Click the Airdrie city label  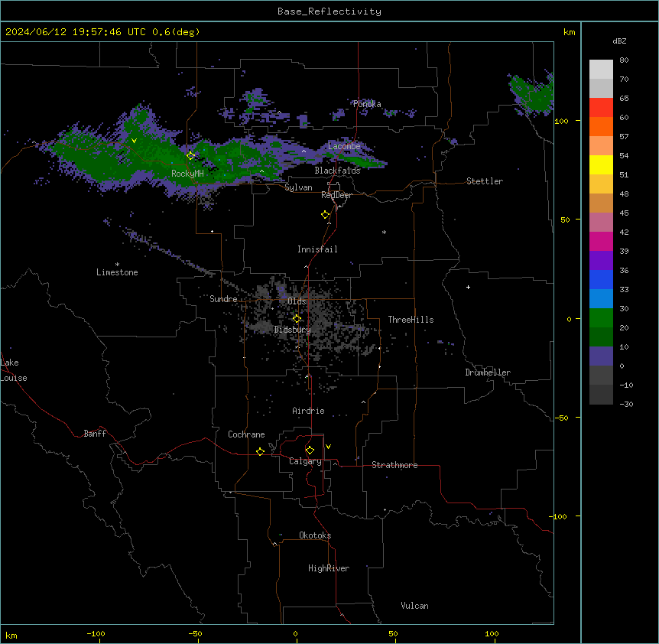309,411
